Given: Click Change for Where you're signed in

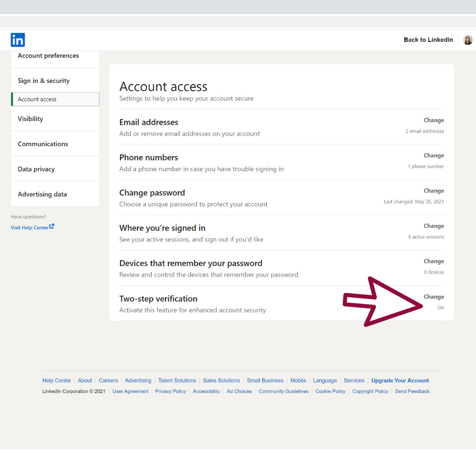Looking at the screenshot, I should point(434,226).
